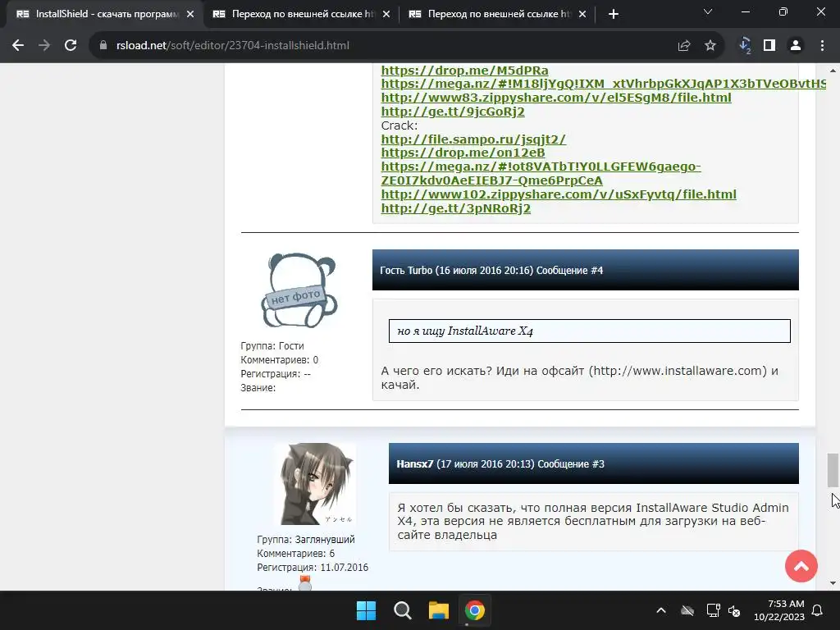Close the third external link tab
This screenshot has width=840, height=630.
click(582, 15)
